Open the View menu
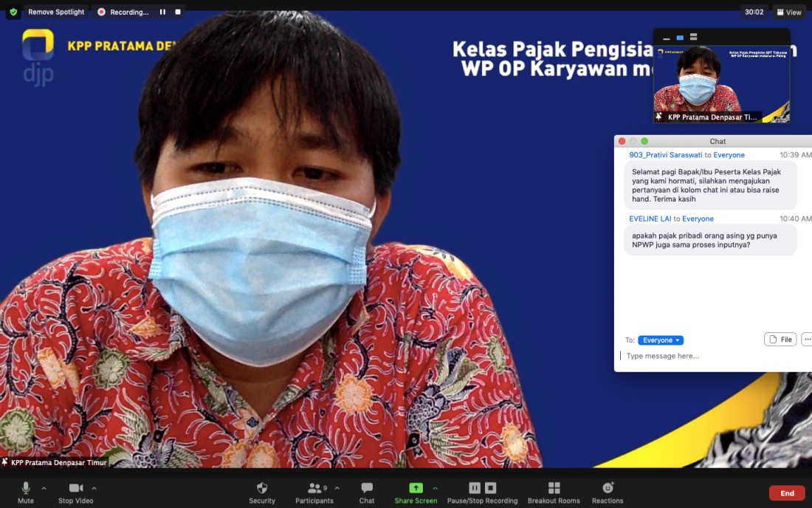The width and height of the screenshot is (812, 508). [789, 12]
